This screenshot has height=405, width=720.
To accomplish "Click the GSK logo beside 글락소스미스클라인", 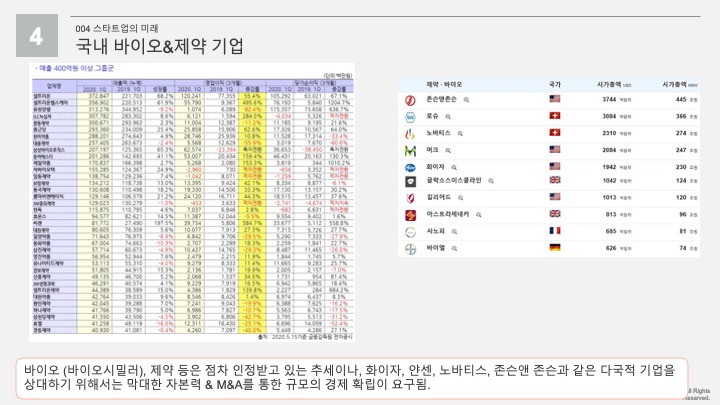I will coord(410,182).
